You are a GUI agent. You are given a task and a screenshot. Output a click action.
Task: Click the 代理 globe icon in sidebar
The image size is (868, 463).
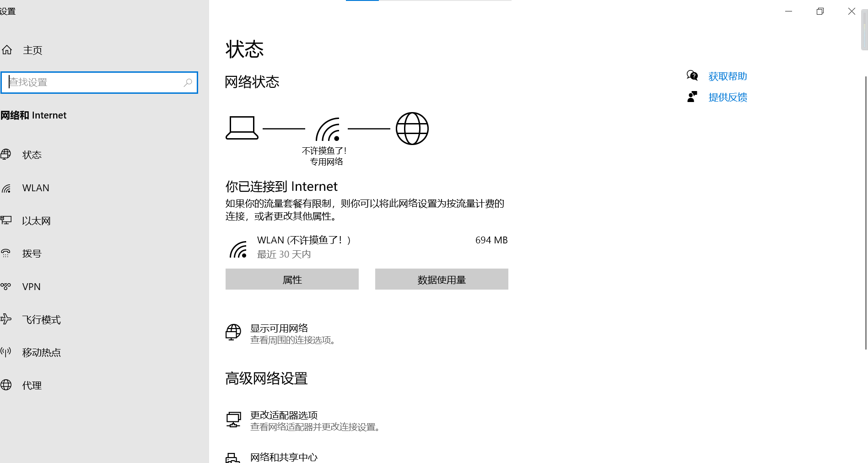point(6,385)
